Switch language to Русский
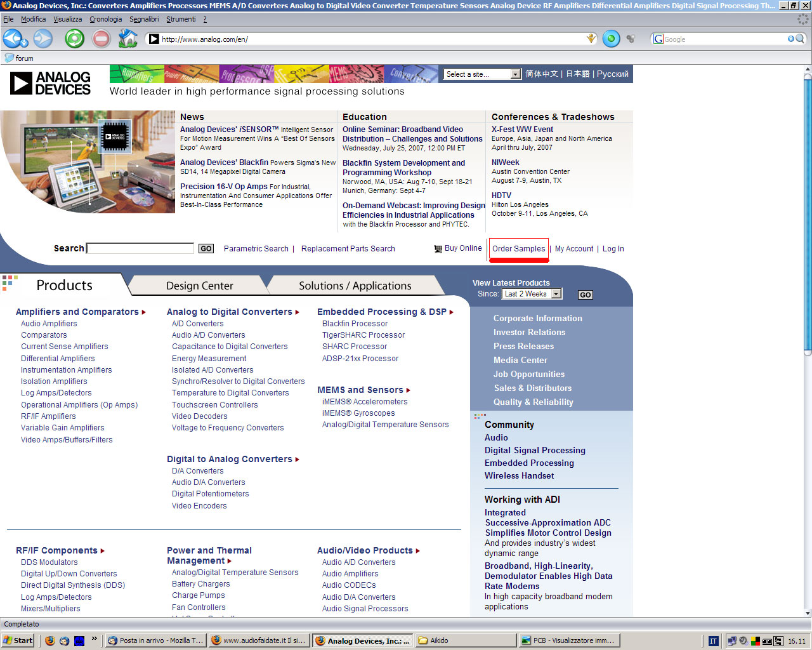This screenshot has height=650, width=812. click(x=612, y=74)
